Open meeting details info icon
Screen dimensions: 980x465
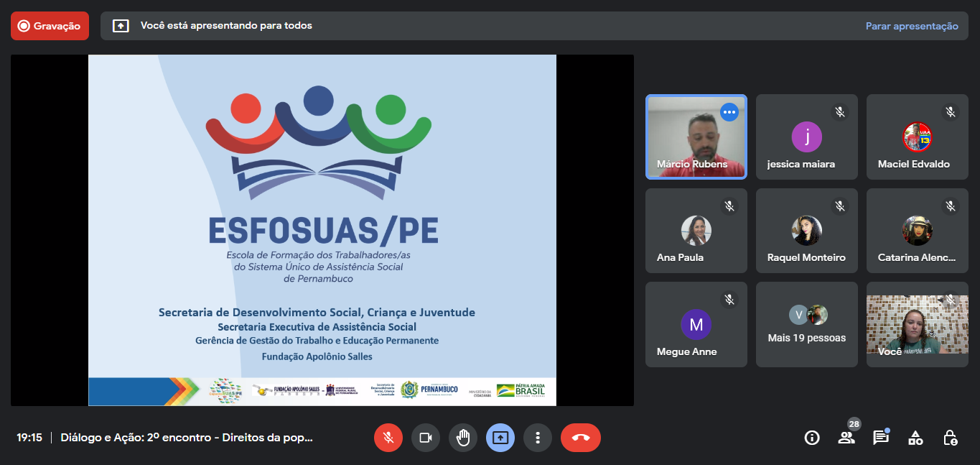click(x=812, y=438)
